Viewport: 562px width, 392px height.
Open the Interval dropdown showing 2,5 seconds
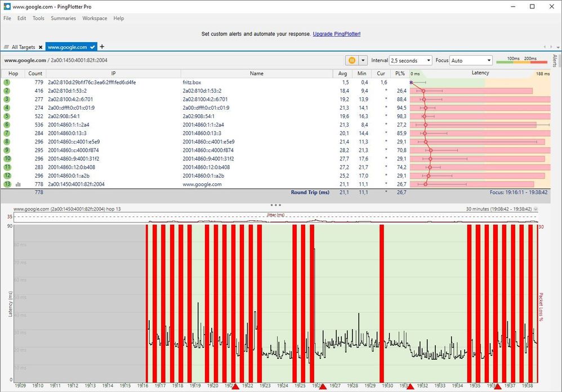coord(411,60)
